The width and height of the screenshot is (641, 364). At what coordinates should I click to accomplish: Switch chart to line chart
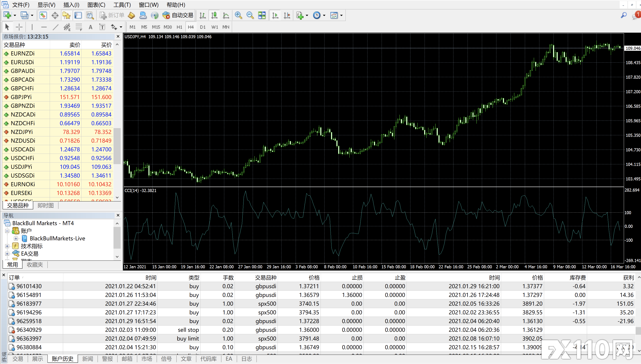tap(226, 15)
